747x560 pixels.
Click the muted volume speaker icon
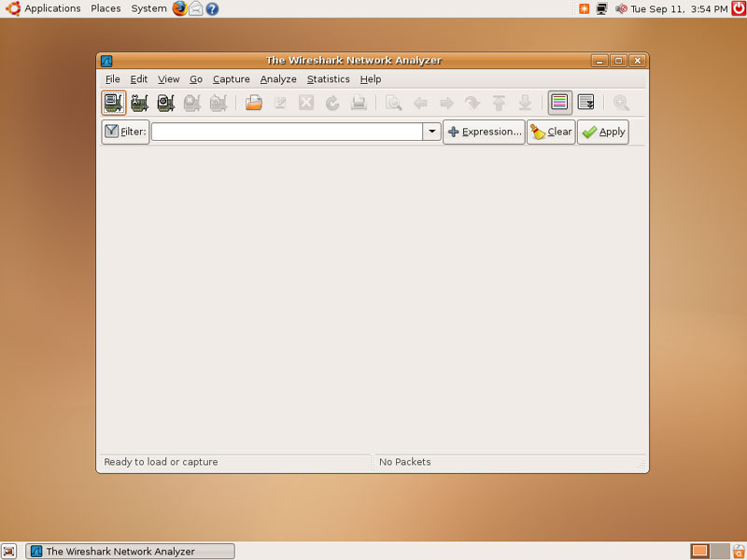[x=621, y=8]
